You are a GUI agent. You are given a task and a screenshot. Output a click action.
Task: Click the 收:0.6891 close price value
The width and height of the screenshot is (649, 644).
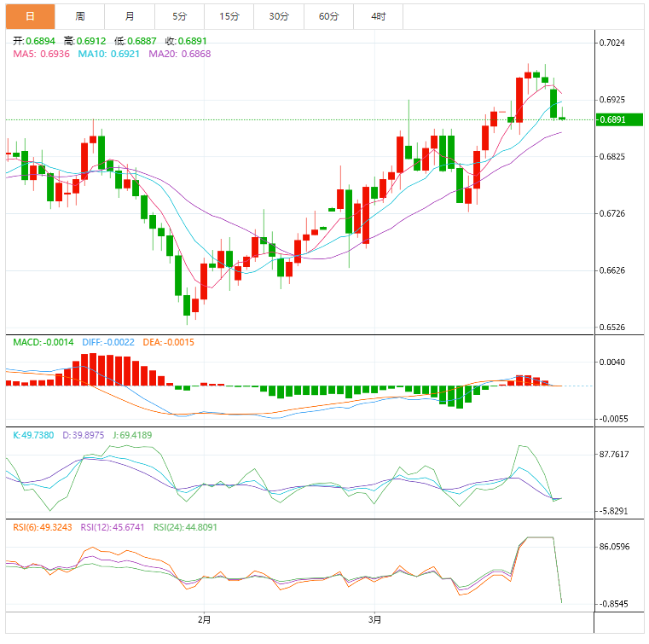coord(186,41)
